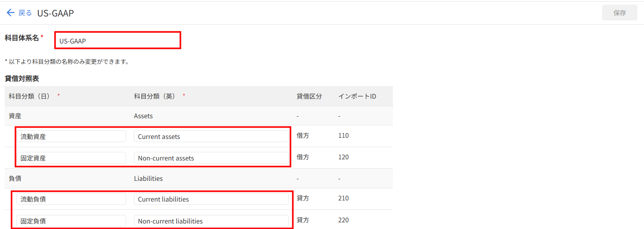This screenshot has height=229, width=644.
Task: Select the 負債 category row label
Action: [x=15, y=179]
